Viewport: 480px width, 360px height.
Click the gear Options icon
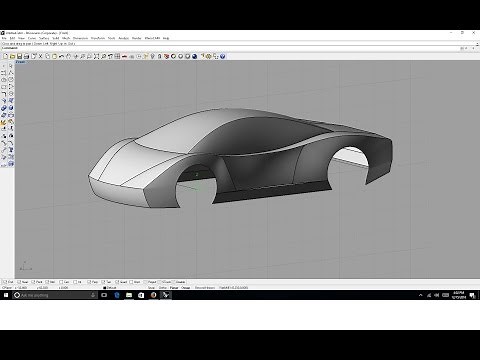click(x=209, y=56)
